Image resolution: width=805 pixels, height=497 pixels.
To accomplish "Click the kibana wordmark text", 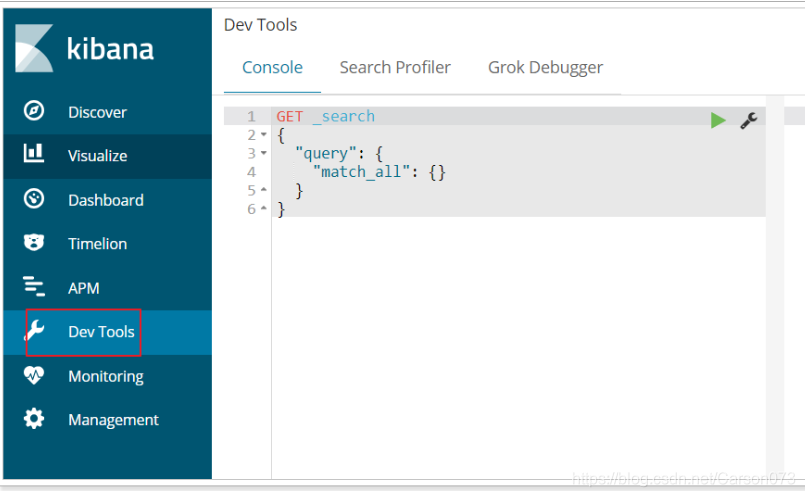I will (x=110, y=49).
